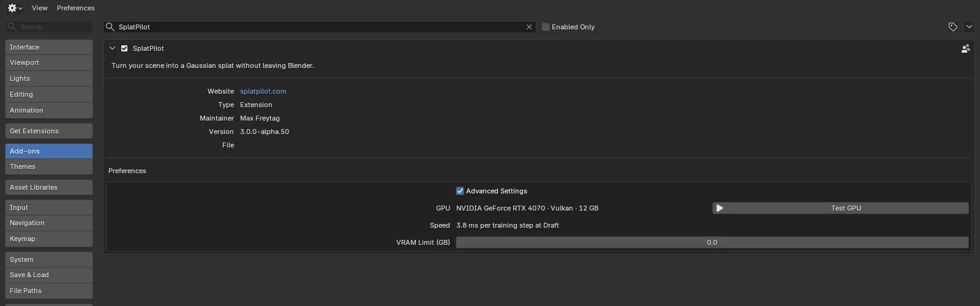This screenshot has height=306, width=980.
Task: Open the editor type gear menu
Action: pyautogui.click(x=15, y=8)
